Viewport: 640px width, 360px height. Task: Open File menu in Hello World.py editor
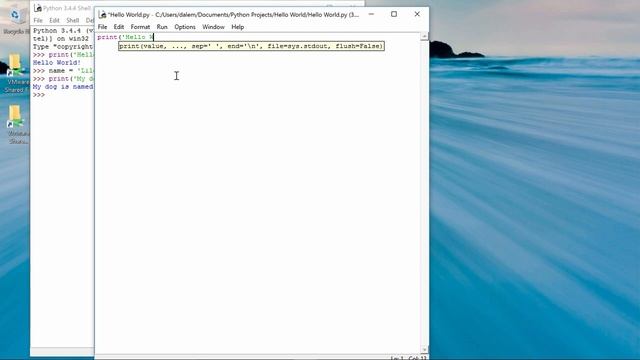[102, 27]
